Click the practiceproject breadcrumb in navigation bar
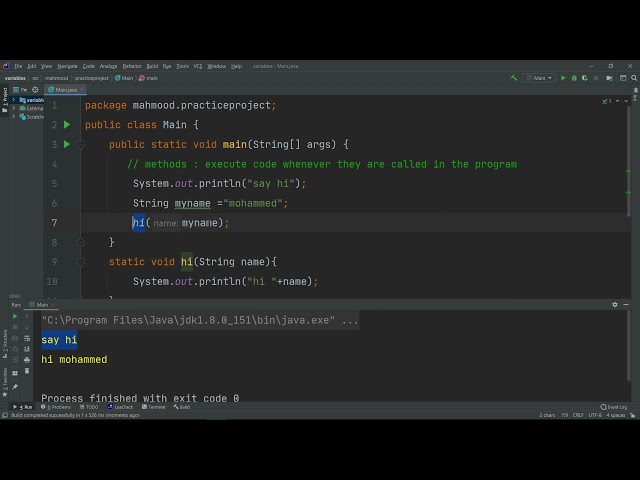The image size is (640, 480). coord(91,78)
